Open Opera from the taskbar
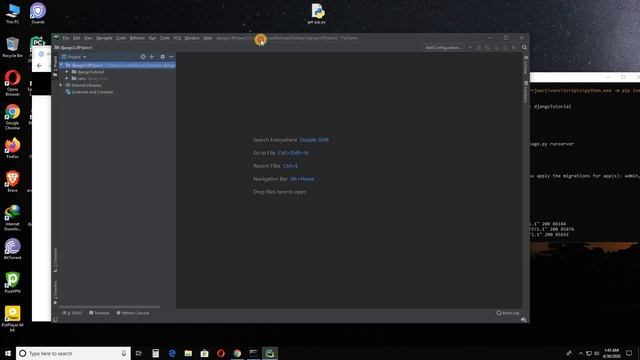640x360 pixels. coord(221,353)
